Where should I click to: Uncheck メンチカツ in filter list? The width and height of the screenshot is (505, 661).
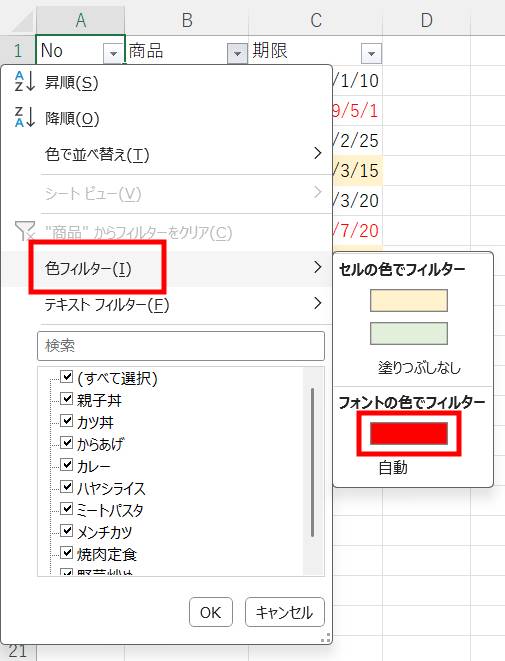click(x=67, y=530)
